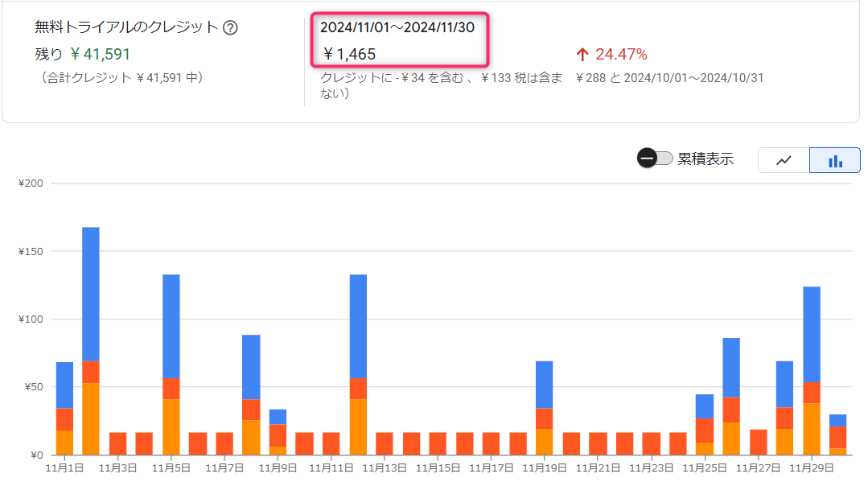Click the blue segment of November 2 bar
The image size is (868, 482).
(x=91, y=294)
